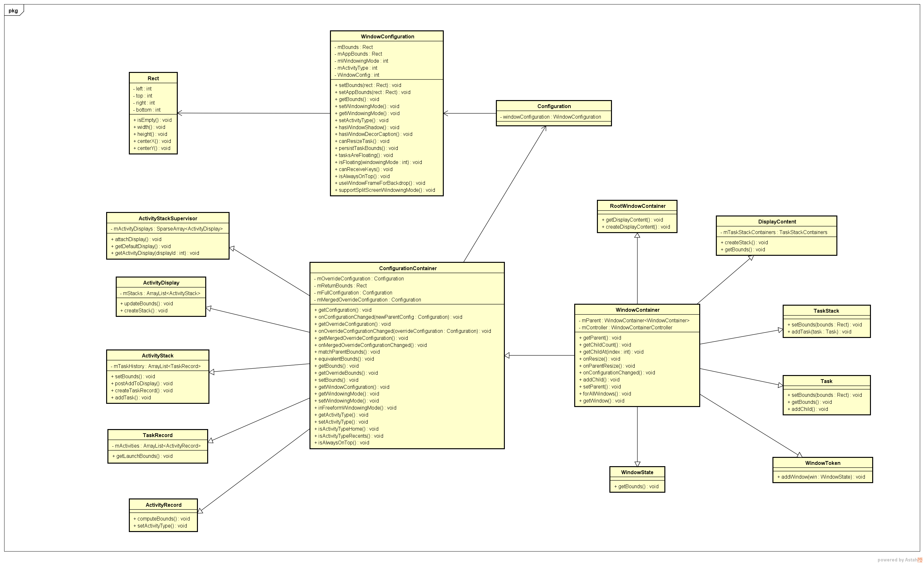Click the ActivityStackSupervisor class title

point(168,218)
